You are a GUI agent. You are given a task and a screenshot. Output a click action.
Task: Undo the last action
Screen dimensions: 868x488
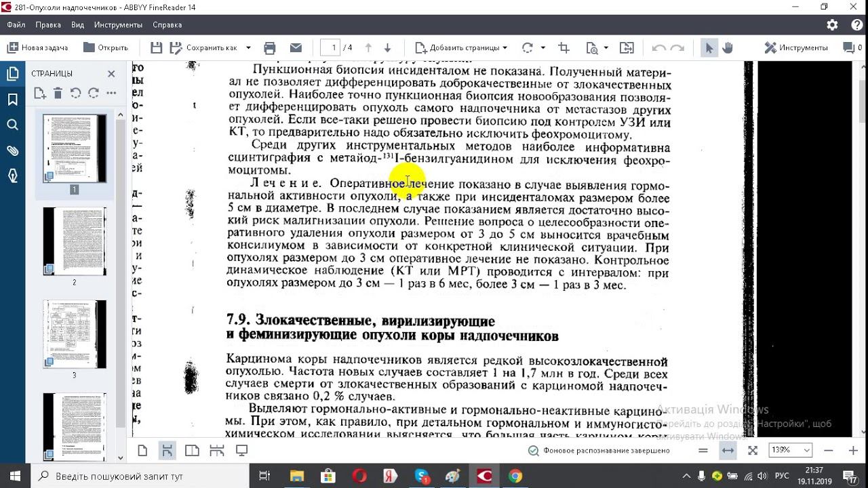pyautogui.click(x=658, y=47)
